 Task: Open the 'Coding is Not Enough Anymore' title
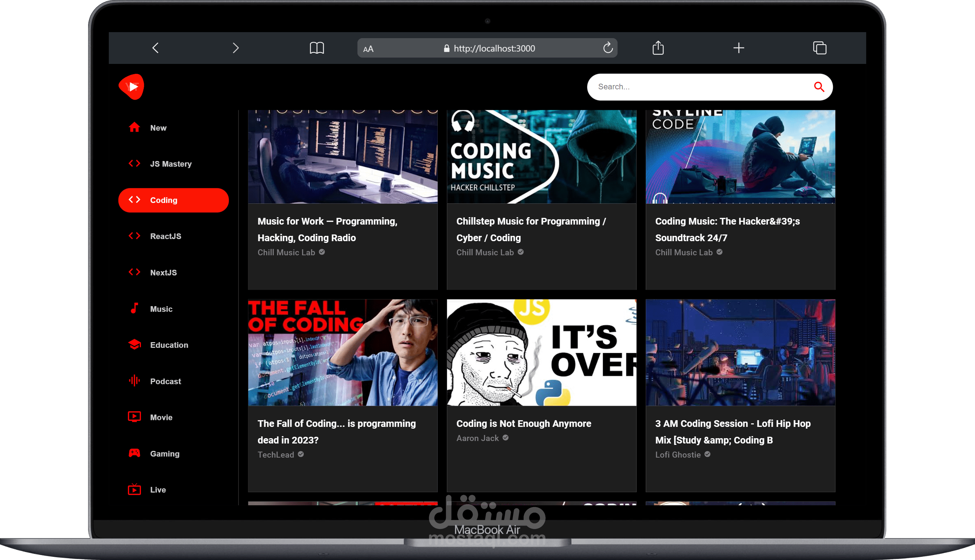click(x=523, y=424)
